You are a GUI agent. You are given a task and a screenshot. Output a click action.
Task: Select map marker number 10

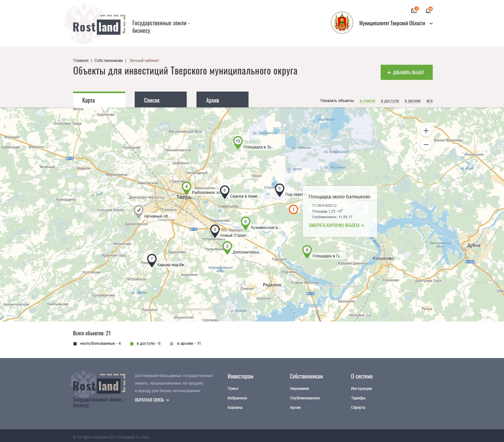click(x=238, y=142)
